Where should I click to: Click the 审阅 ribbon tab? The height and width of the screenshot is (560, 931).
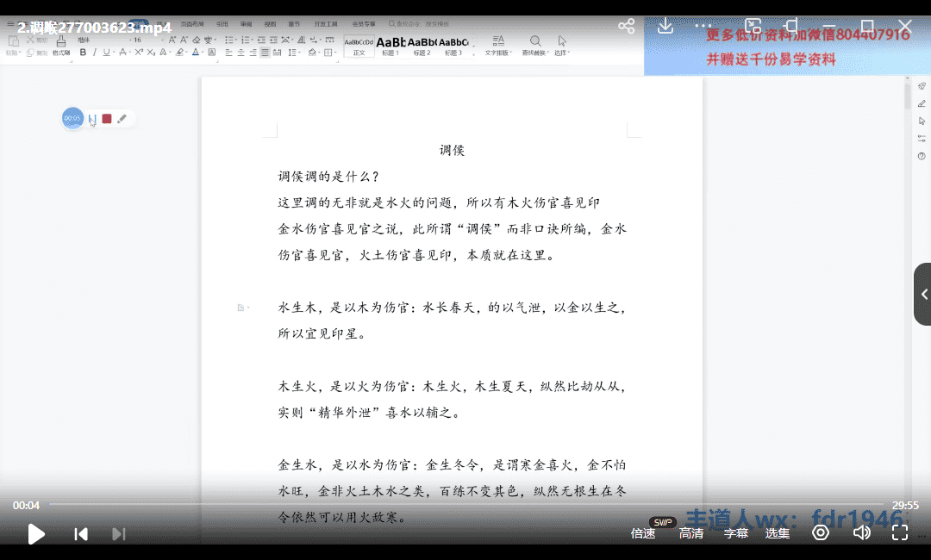(x=247, y=25)
